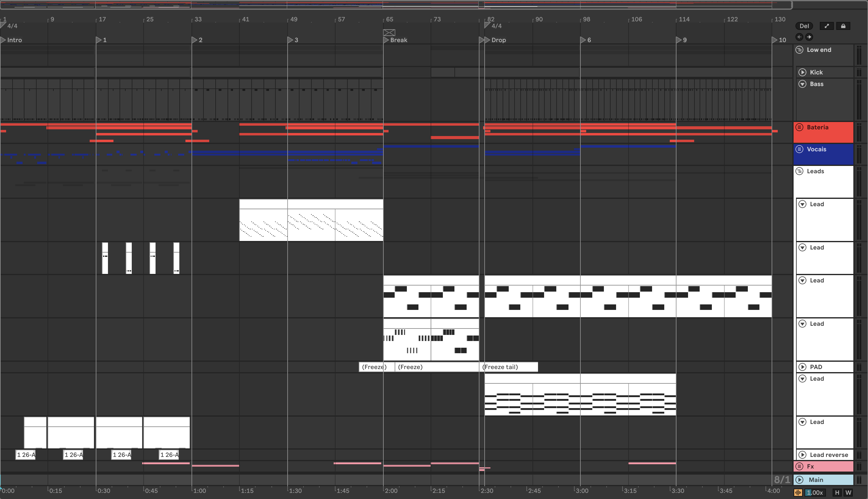The image size is (868, 499).
Task: Click the arrangement overview bar at top
Action: point(396,5)
